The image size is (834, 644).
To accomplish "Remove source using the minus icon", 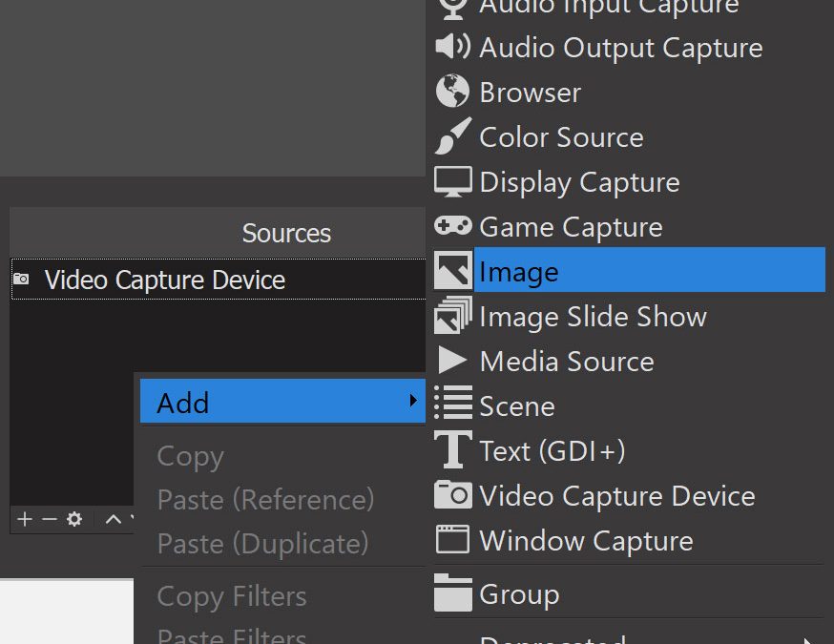I will tap(49, 519).
